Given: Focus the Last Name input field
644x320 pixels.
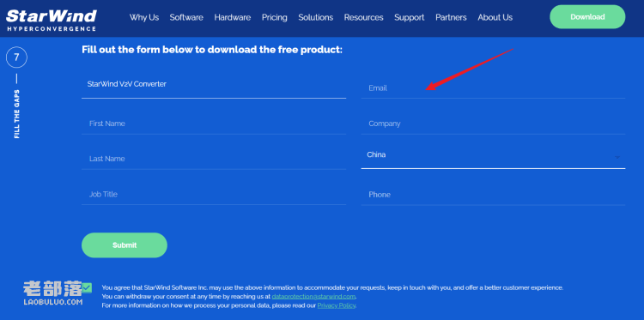Looking at the screenshot, I should [214, 159].
